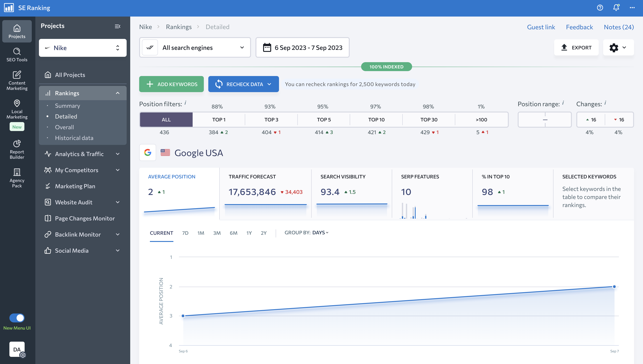
Task: Click the notifications bell icon
Action: click(x=616, y=8)
